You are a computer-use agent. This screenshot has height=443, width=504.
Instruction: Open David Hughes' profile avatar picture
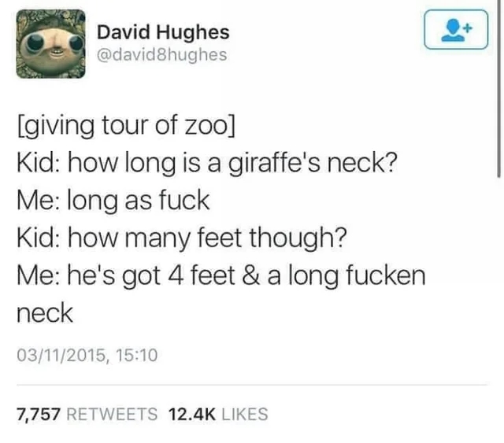[x=51, y=44]
